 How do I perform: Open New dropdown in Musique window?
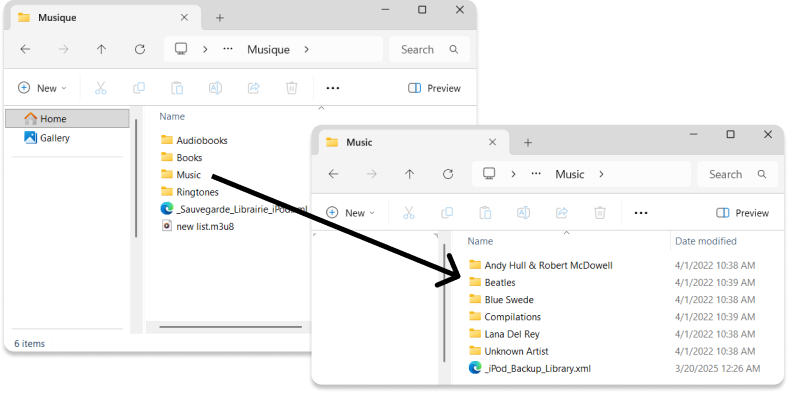click(42, 88)
